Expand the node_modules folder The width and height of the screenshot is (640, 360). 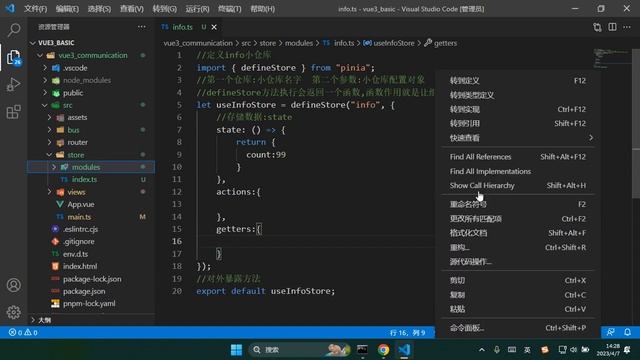(45, 80)
